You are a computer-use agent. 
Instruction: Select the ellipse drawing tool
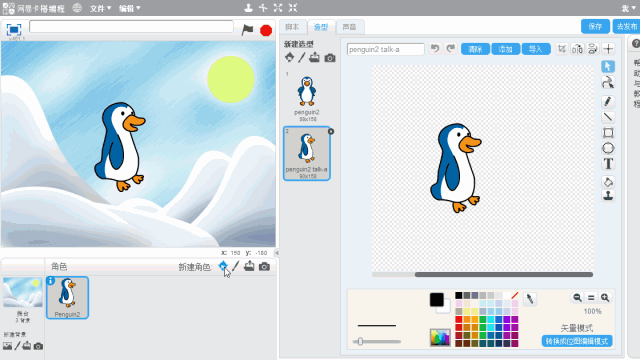click(x=608, y=148)
